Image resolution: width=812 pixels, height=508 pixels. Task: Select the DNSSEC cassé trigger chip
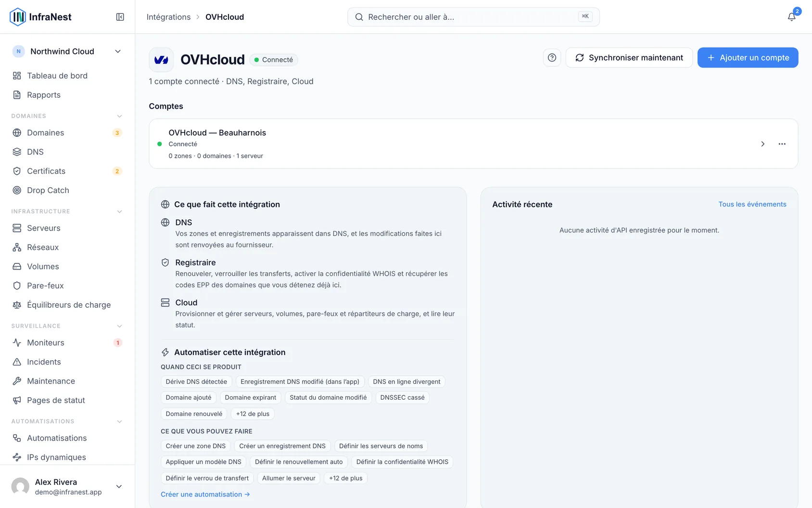click(402, 398)
